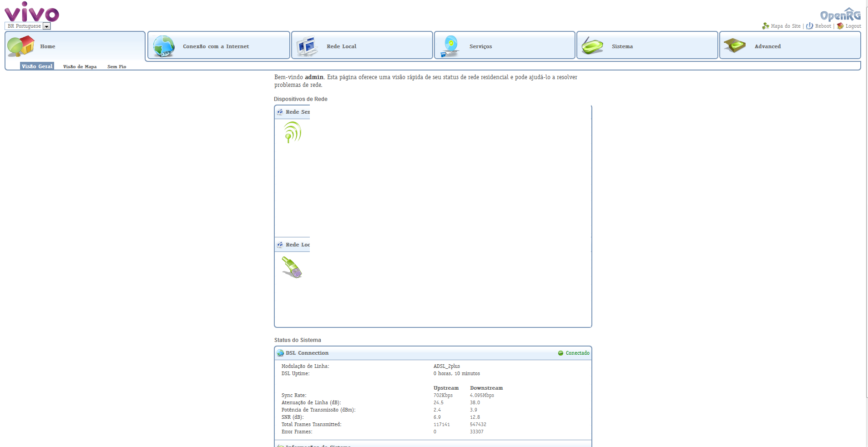The height and width of the screenshot is (447, 868).
Task: Click the DSL Connection globe icon
Action: pyautogui.click(x=280, y=353)
